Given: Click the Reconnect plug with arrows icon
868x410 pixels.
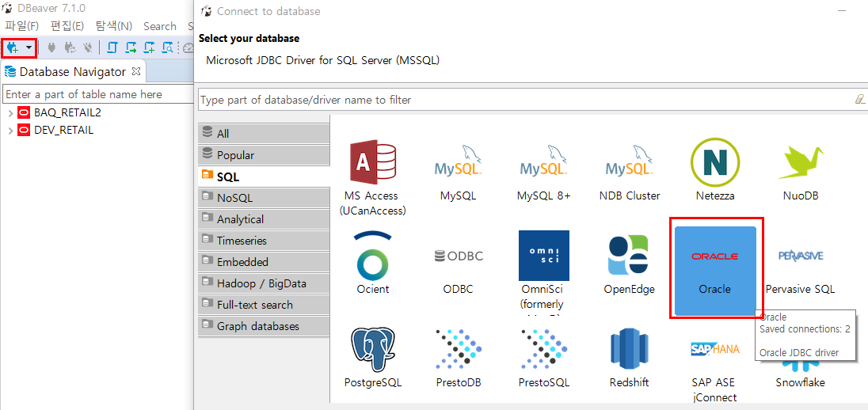Looking at the screenshot, I should click(x=70, y=48).
